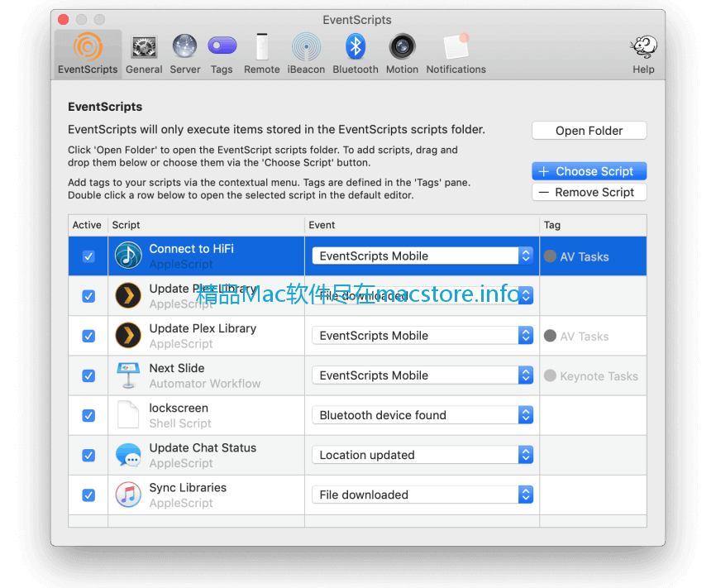Open Location updated event dropdown

422,455
